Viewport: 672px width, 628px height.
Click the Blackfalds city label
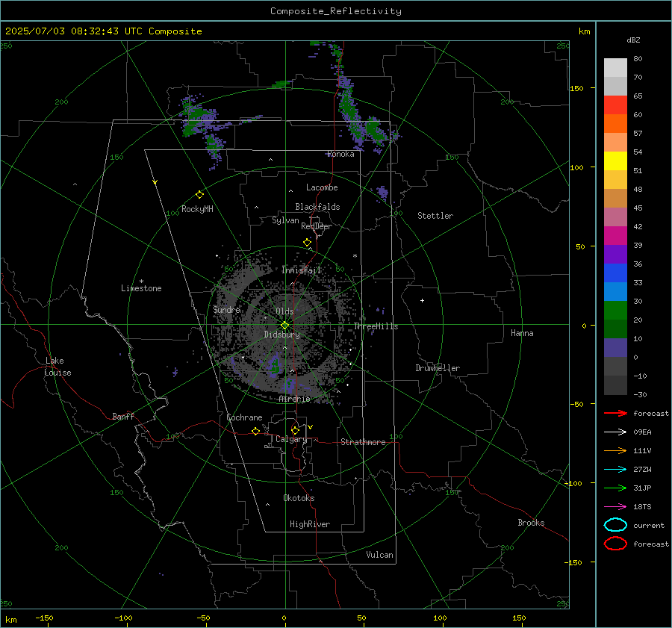pyautogui.click(x=317, y=207)
